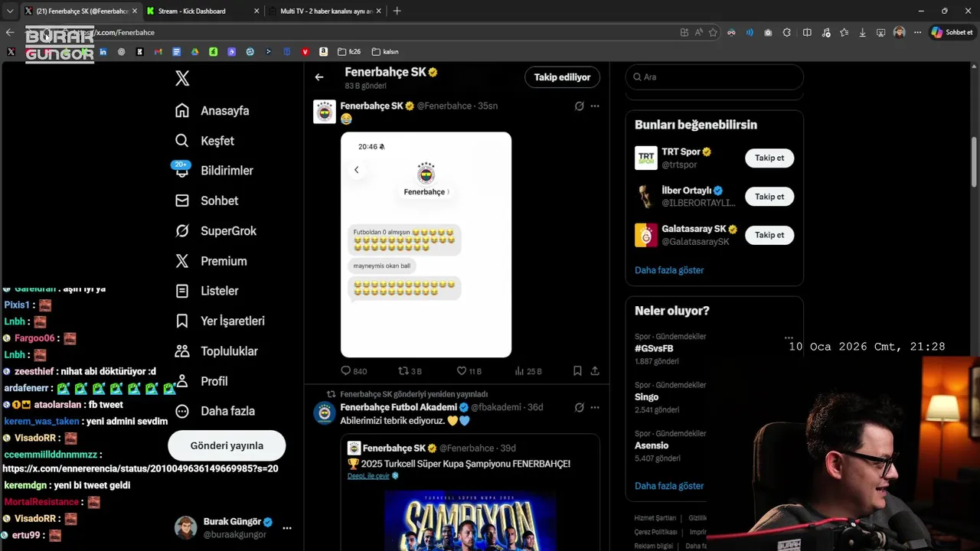Open Keşfet search explore page
Image resolution: width=980 pixels, height=551 pixels.
[204, 141]
